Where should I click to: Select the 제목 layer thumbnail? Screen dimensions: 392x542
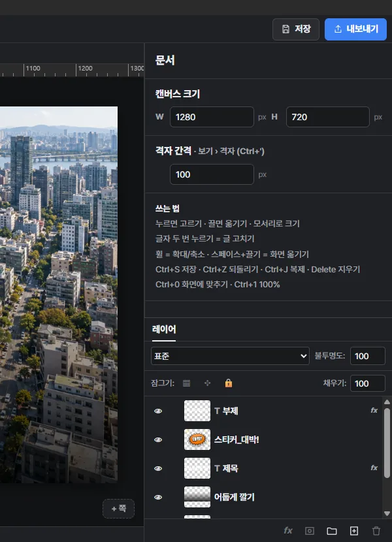click(197, 468)
